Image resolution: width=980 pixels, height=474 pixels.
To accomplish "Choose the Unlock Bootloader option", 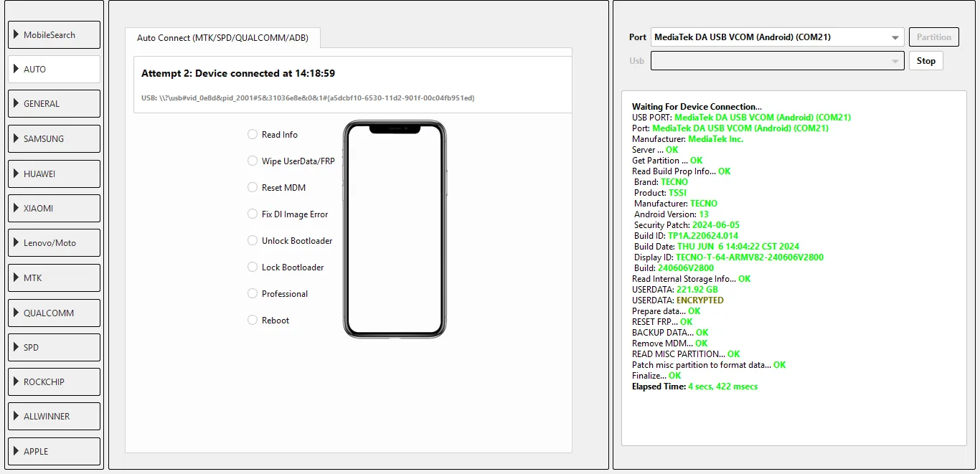I will [253, 240].
